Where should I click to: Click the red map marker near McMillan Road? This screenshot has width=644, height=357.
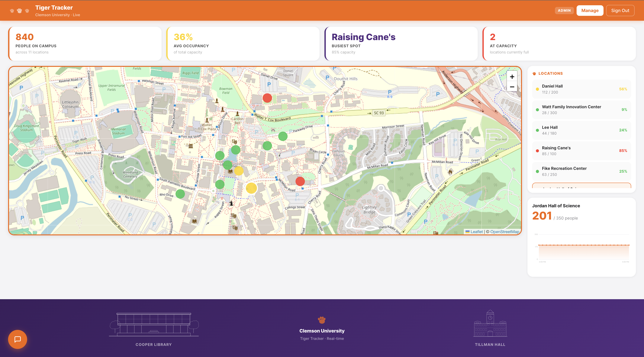[x=300, y=181]
